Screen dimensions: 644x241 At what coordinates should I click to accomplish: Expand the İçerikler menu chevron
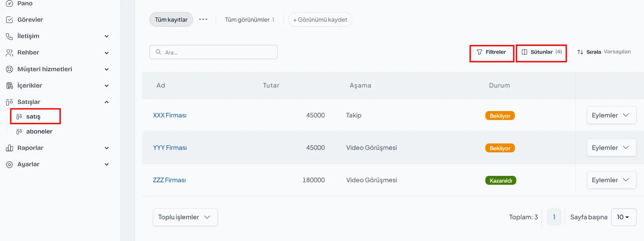pyautogui.click(x=106, y=85)
